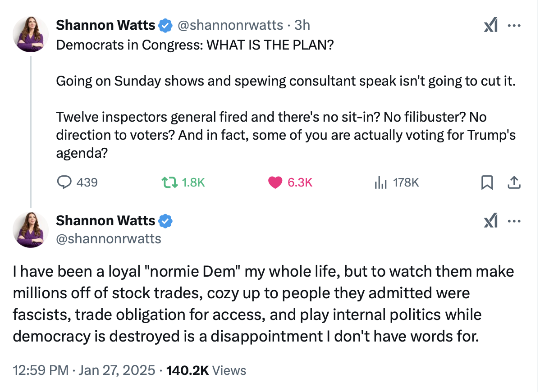Image resolution: width=540 pixels, height=392 pixels.
Task: Open the more options menu on second tweet
Action: [x=514, y=221]
